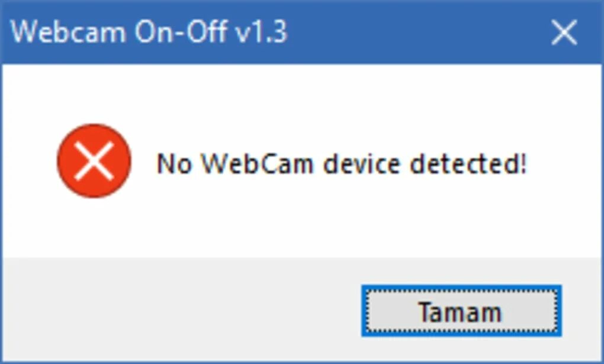This screenshot has width=604, height=364.
Task: Click the white X inside the error icon
Action: pos(94,162)
